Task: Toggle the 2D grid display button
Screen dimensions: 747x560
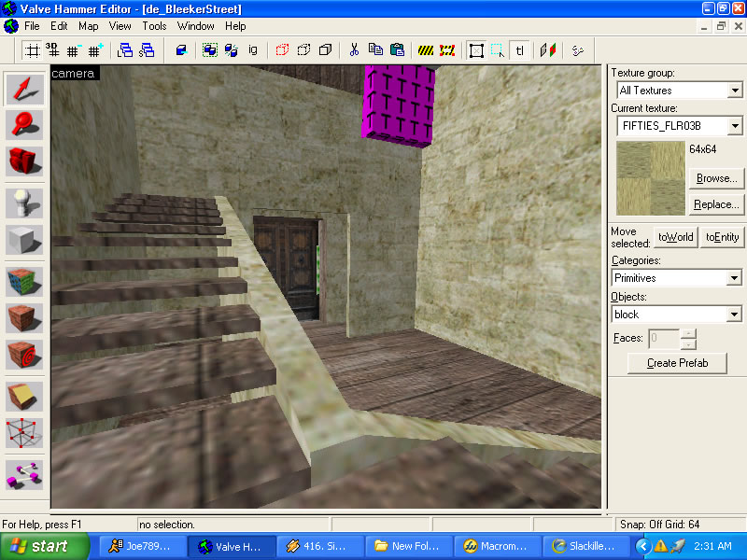Action: (x=32, y=49)
